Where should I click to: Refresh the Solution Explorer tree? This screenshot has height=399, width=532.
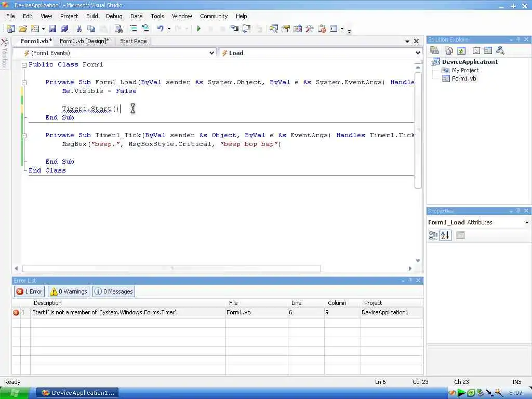pos(461,50)
